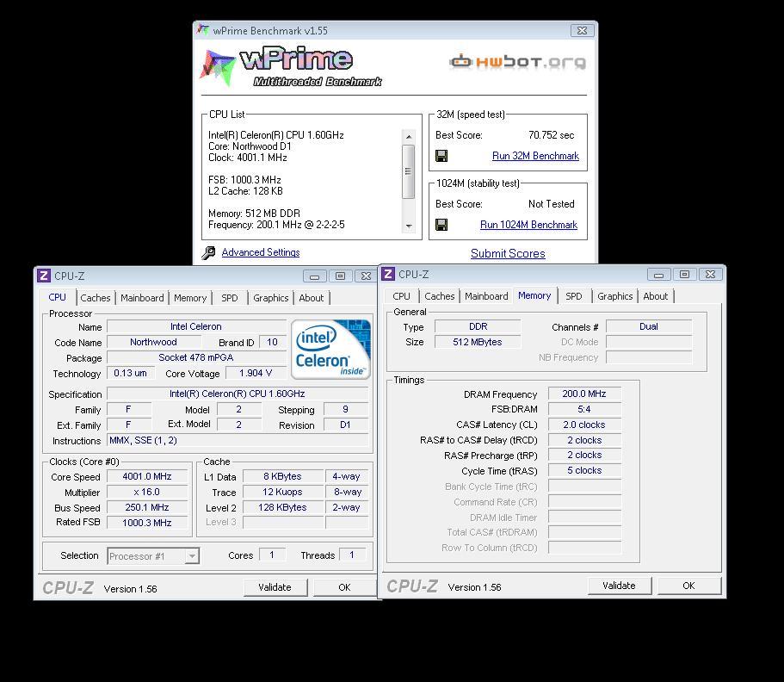The height and width of the screenshot is (682, 784).
Task: Click the Run 32M Benchmark link
Action: tap(535, 156)
